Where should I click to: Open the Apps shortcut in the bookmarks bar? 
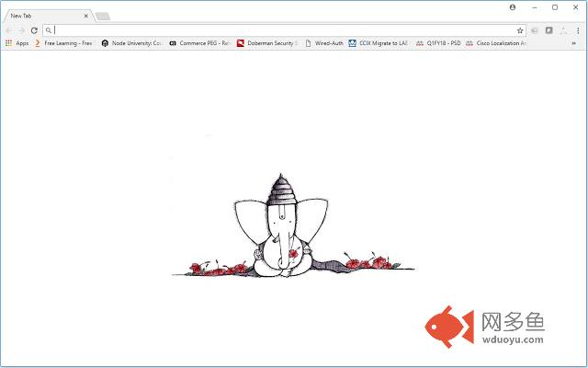click(17, 43)
